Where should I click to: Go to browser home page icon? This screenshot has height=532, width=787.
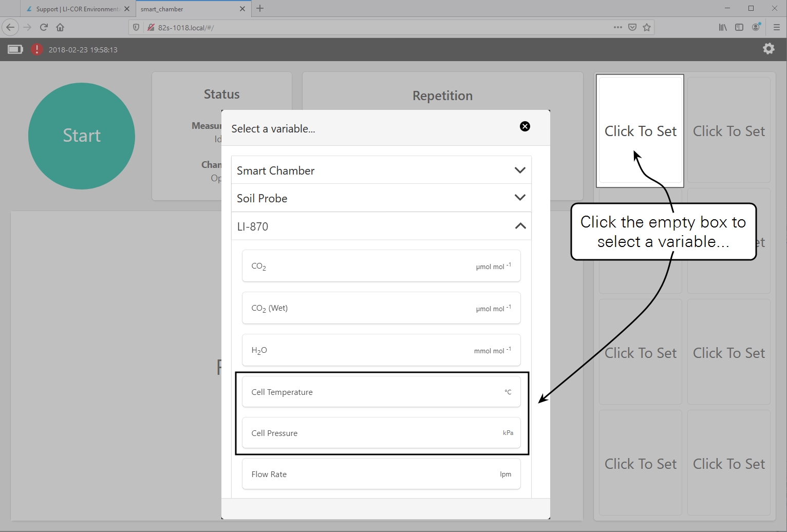(60, 27)
